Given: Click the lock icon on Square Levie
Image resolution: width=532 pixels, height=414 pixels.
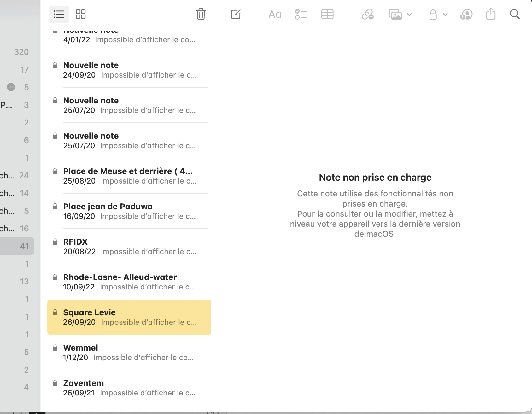Looking at the screenshot, I should coord(55,312).
